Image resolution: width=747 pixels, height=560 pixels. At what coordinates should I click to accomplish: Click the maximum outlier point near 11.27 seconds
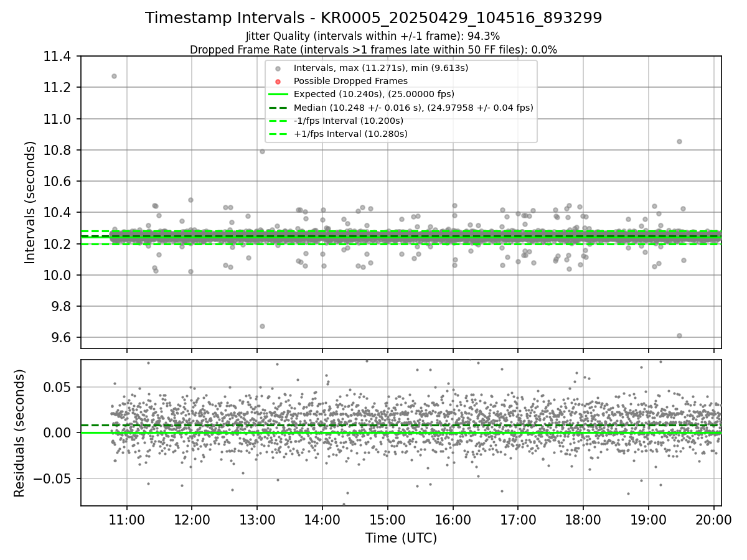click(114, 76)
